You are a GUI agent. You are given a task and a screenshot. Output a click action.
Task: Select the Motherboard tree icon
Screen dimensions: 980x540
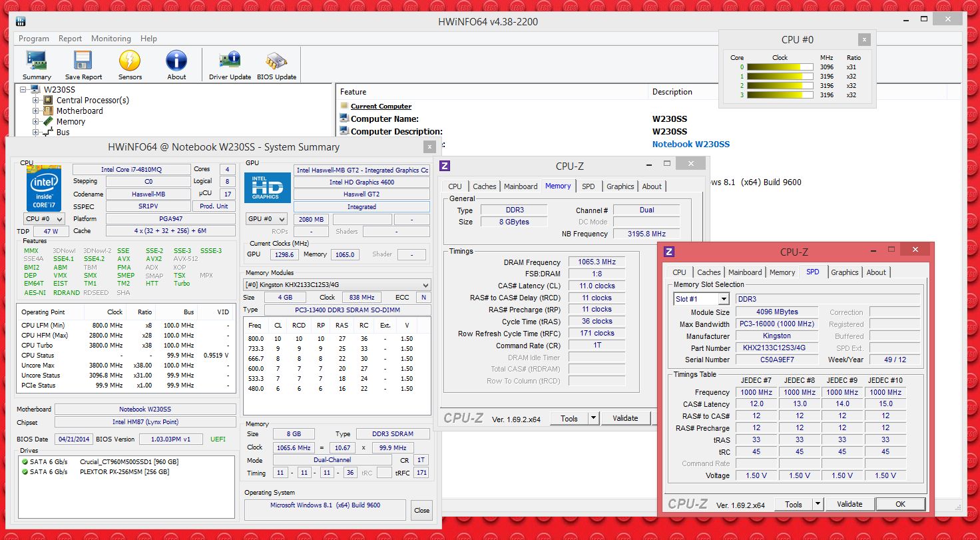tap(49, 111)
